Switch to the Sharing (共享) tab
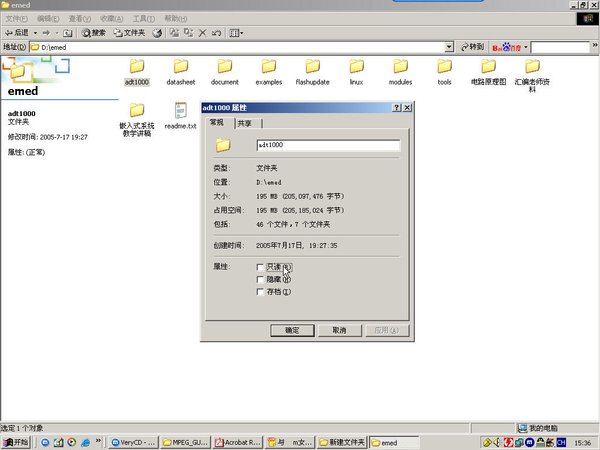This screenshot has width=600, height=450. tap(245, 124)
